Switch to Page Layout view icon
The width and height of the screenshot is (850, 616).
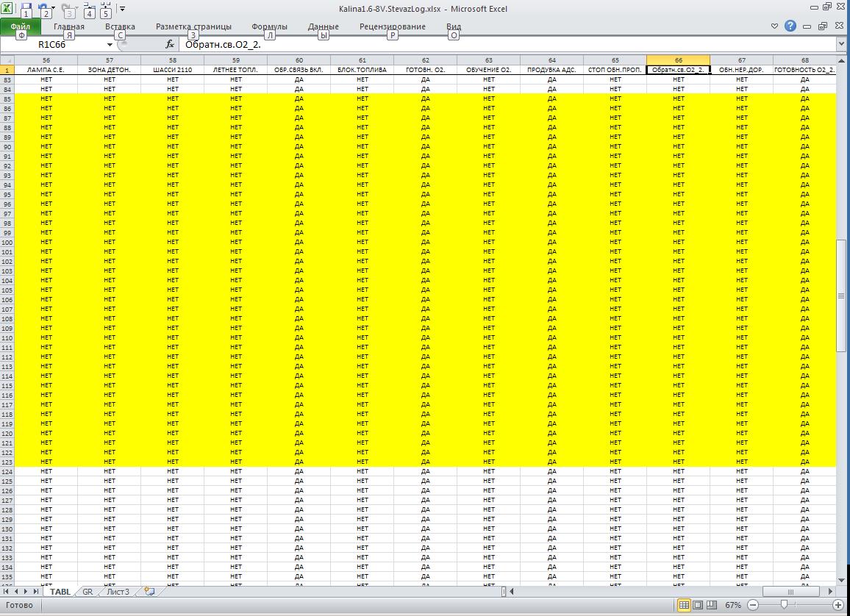tap(698, 605)
